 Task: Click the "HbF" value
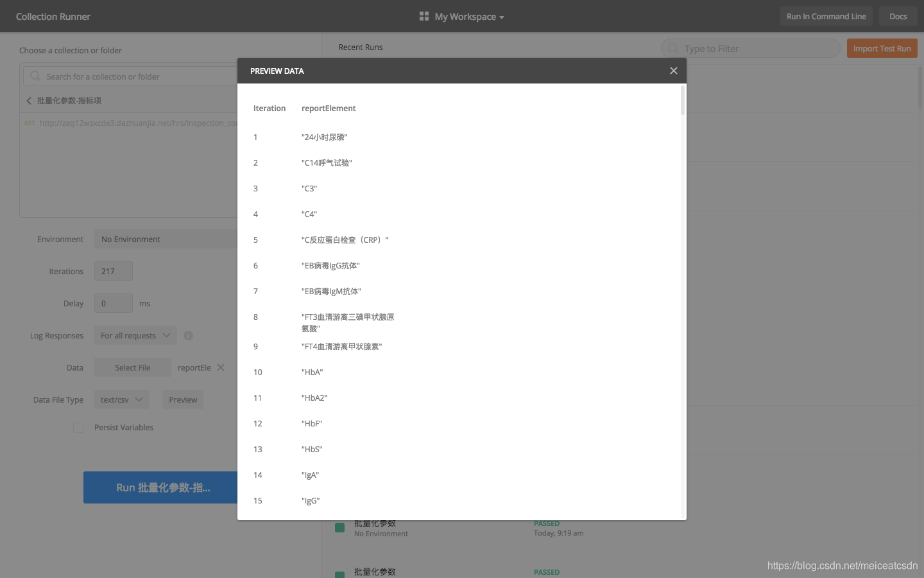(312, 423)
